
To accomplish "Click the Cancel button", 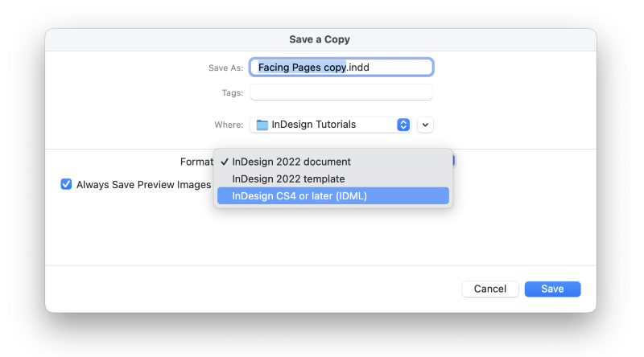I will (x=490, y=289).
